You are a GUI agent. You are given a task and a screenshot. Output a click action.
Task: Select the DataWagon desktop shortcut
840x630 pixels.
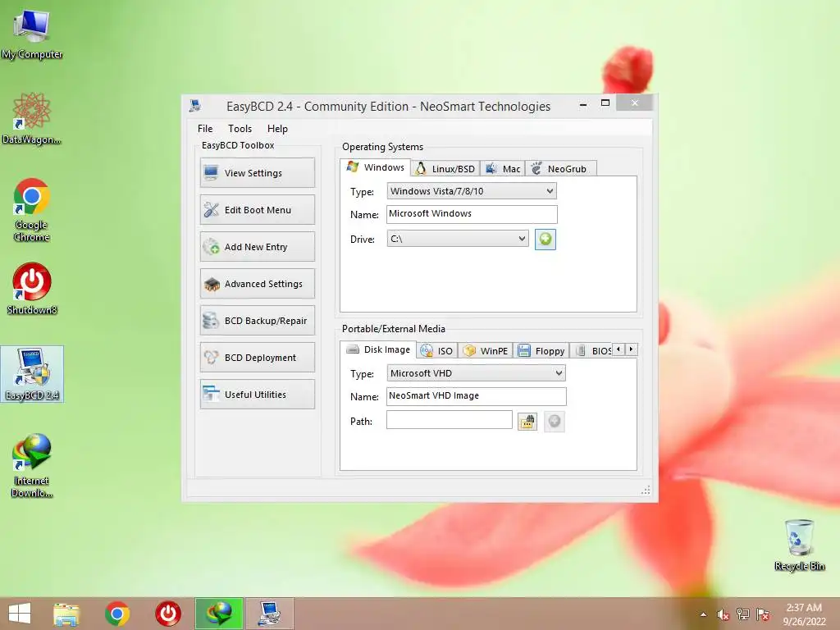32,118
